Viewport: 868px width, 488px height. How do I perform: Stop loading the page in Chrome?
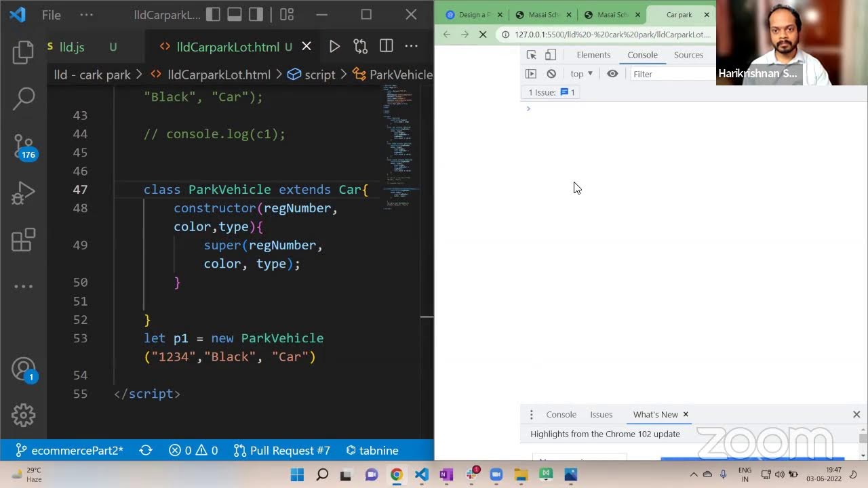[x=483, y=34]
